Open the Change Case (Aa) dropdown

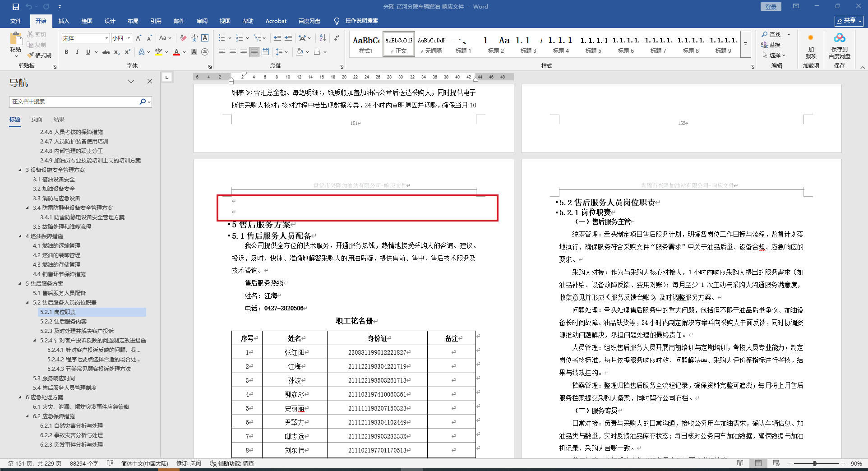click(x=165, y=38)
